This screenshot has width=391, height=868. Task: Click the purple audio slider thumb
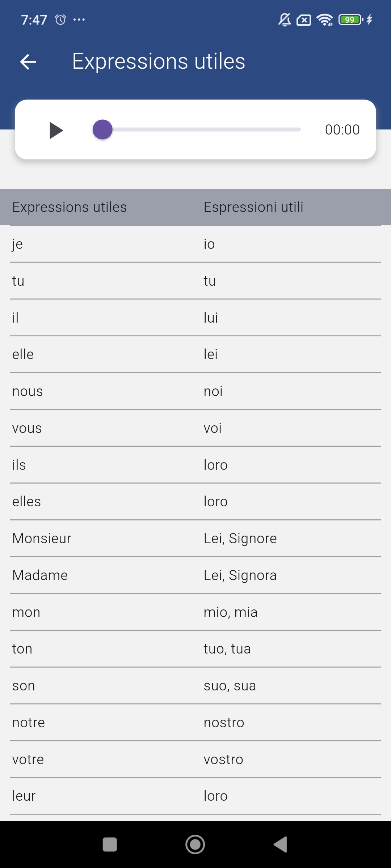(x=102, y=129)
